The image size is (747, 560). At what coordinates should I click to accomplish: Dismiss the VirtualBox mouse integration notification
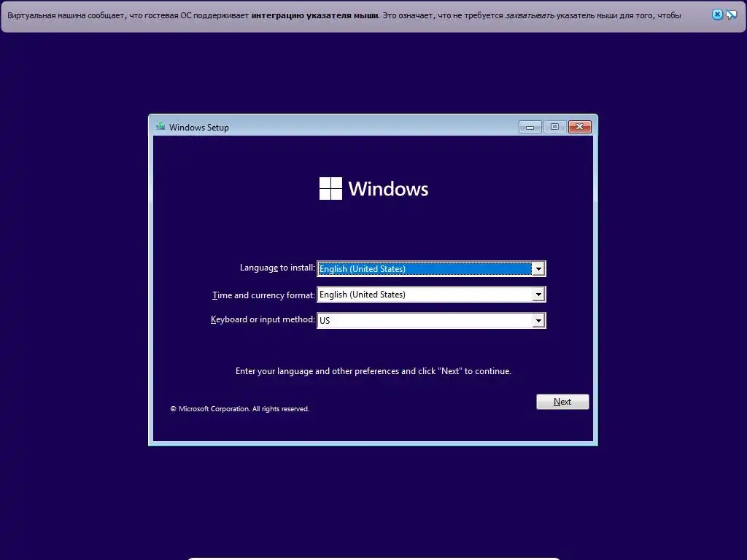(717, 15)
